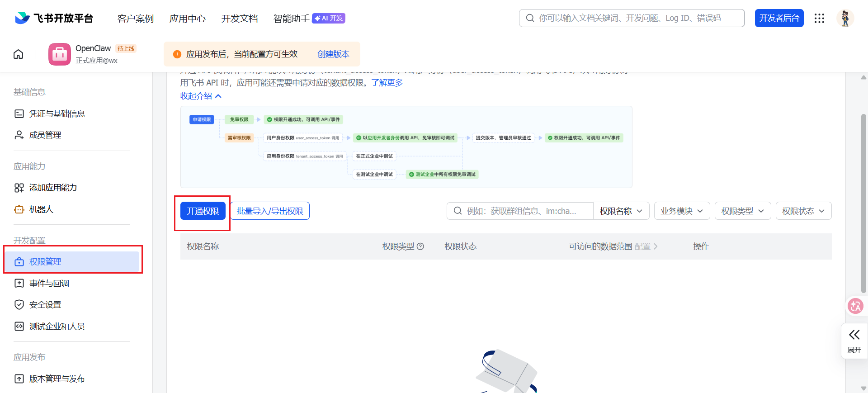Click the pink translate floating icon
Viewport: 868px width, 393px height.
[855, 306]
